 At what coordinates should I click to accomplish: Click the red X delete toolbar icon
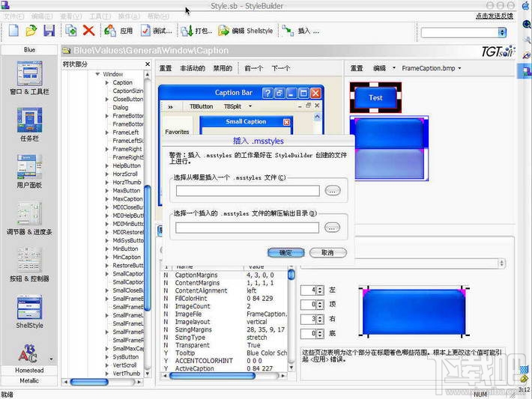pos(88,31)
